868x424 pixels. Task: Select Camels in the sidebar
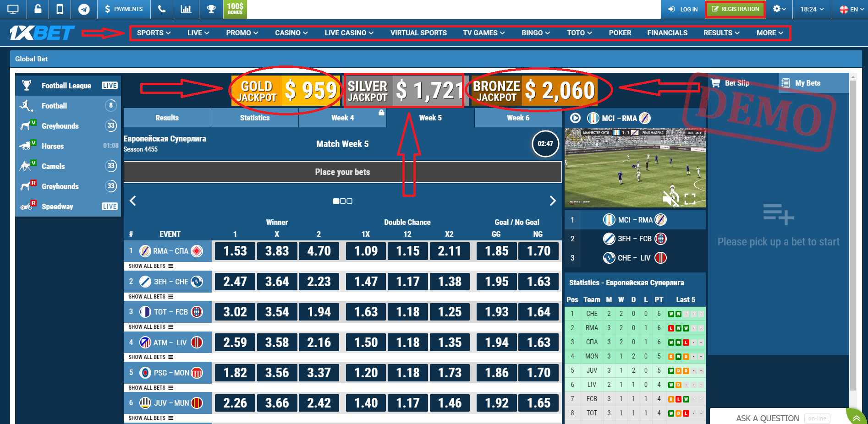point(68,166)
